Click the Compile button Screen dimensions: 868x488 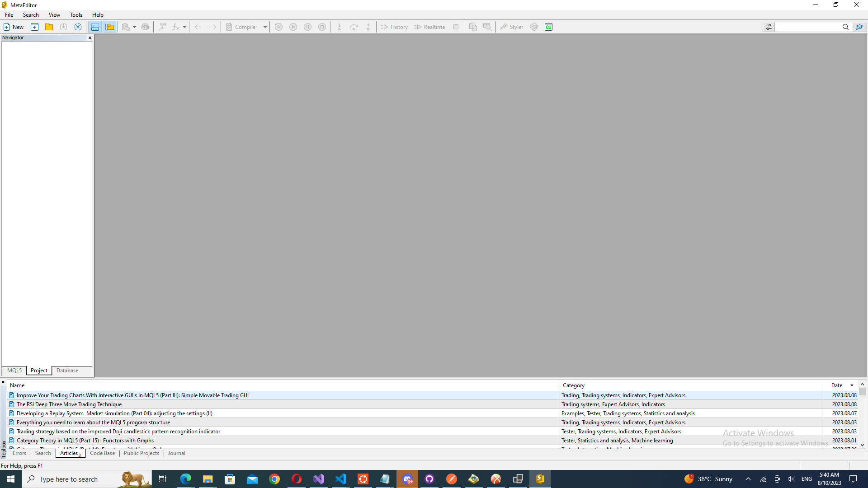[x=241, y=27]
